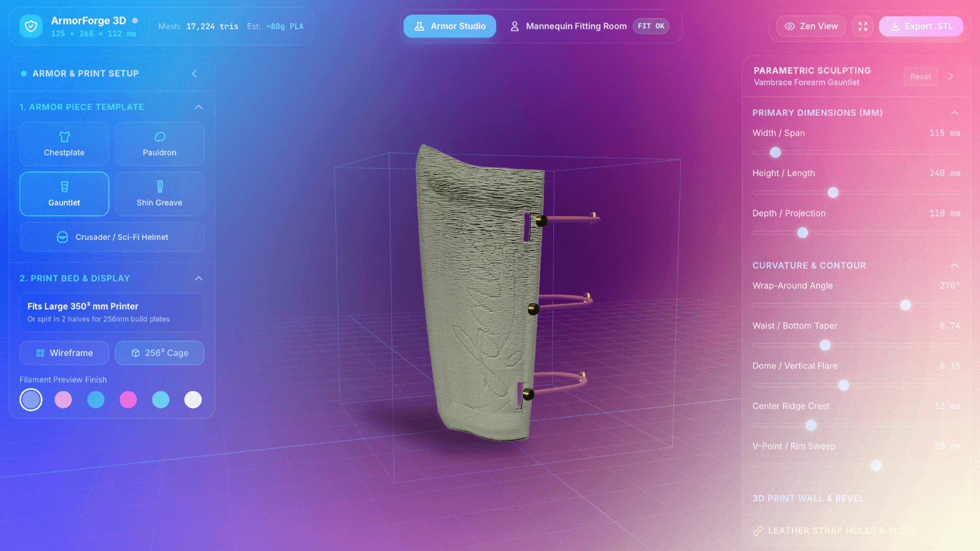Click the Width / Span slider handle
Screen dimensions: 980x551
[x=775, y=152]
